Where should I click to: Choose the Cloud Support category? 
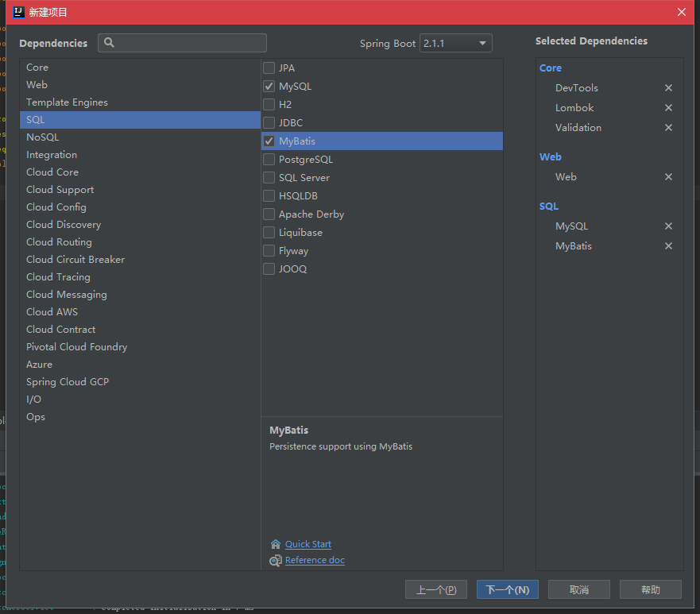point(140,190)
